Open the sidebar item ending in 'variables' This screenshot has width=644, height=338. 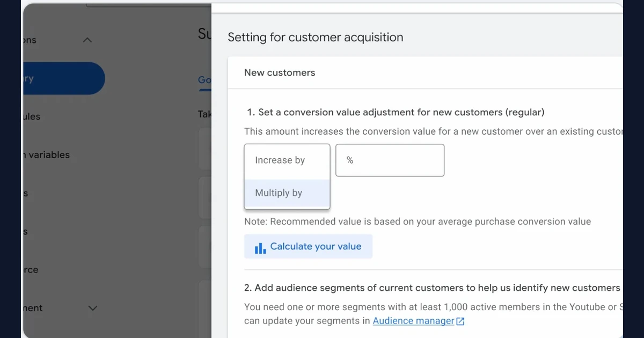click(46, 155)
